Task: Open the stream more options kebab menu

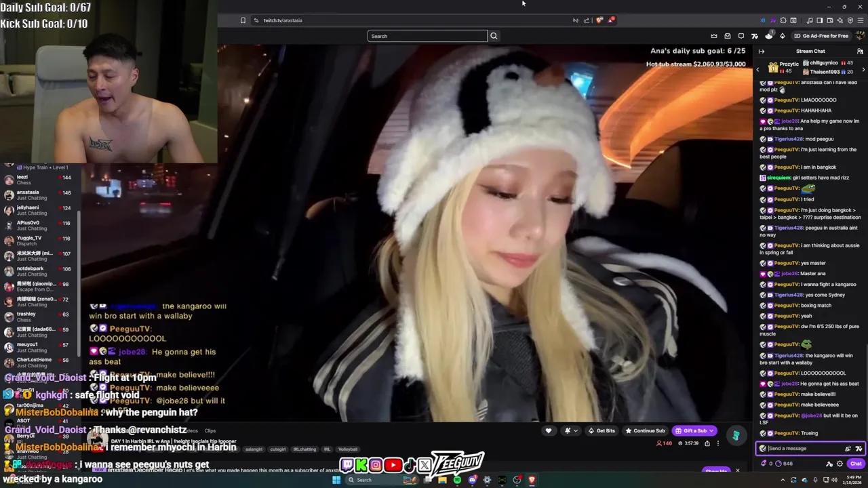Action: (x=717, y=443)
